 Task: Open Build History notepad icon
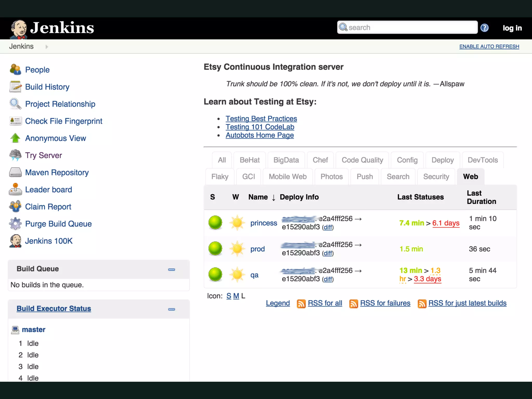[15, 87]
